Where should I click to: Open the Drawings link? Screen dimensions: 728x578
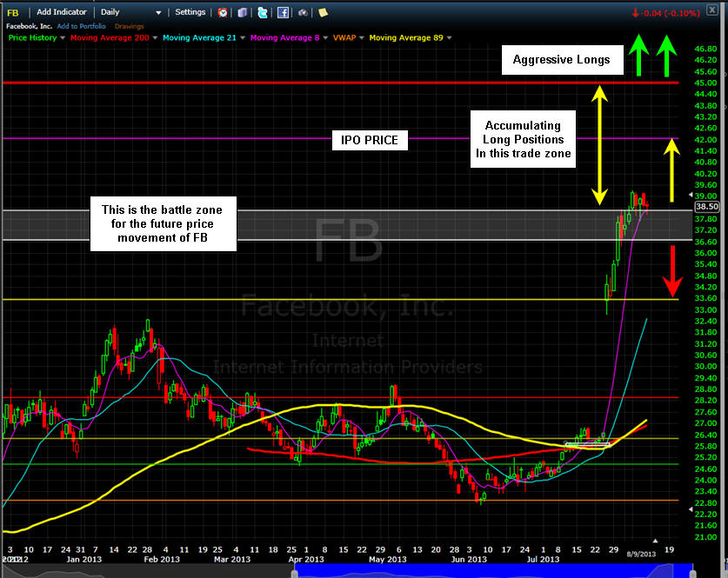pos(129,26)
